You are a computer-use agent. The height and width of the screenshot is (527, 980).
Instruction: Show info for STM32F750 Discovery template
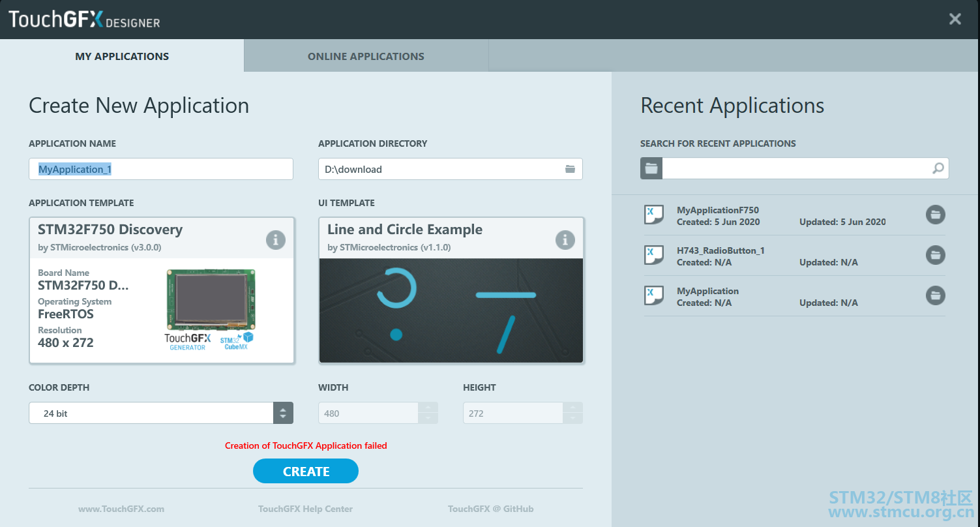click(276, 240)
